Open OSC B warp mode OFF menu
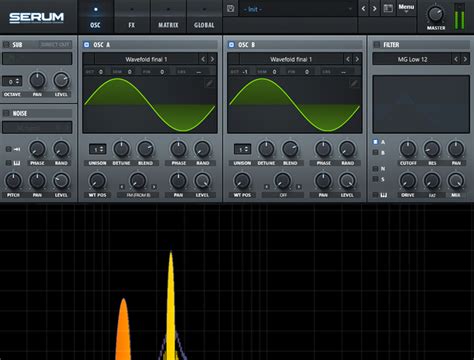The height and width of the screenshot is (360, 474). [x=283, y=195]
